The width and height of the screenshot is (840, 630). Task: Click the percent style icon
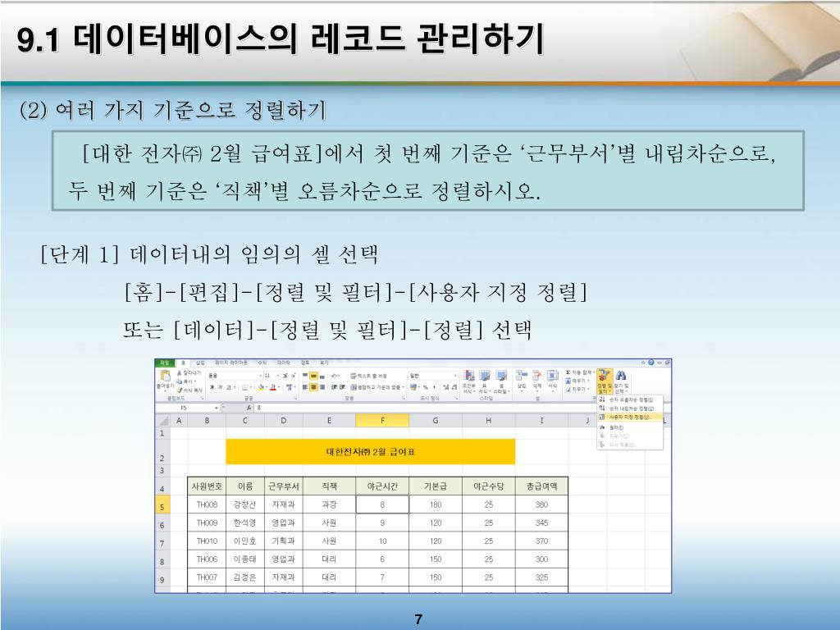click(426, 387)
